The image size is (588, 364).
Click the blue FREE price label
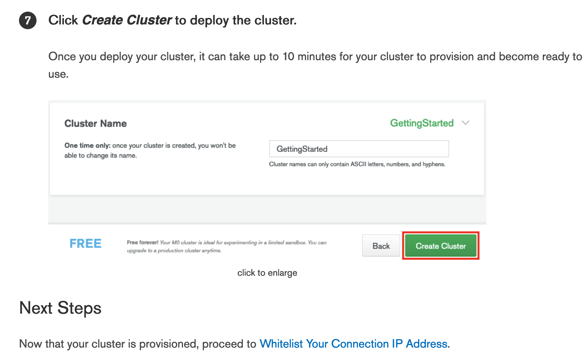85,243
